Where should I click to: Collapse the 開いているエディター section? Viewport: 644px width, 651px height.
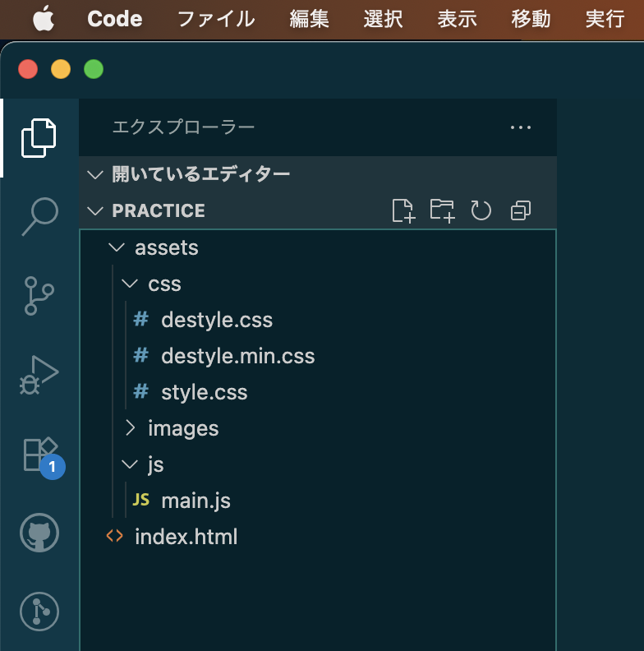point(200,174)
